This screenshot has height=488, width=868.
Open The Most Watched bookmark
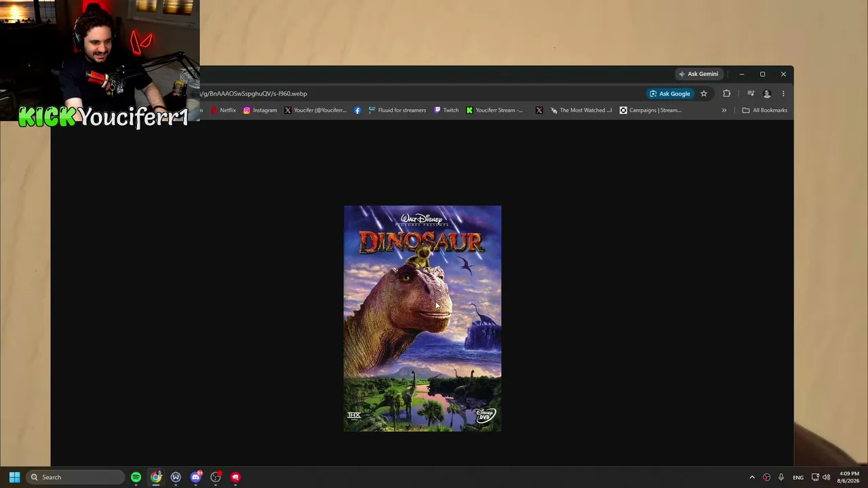[x=581, y=110]
